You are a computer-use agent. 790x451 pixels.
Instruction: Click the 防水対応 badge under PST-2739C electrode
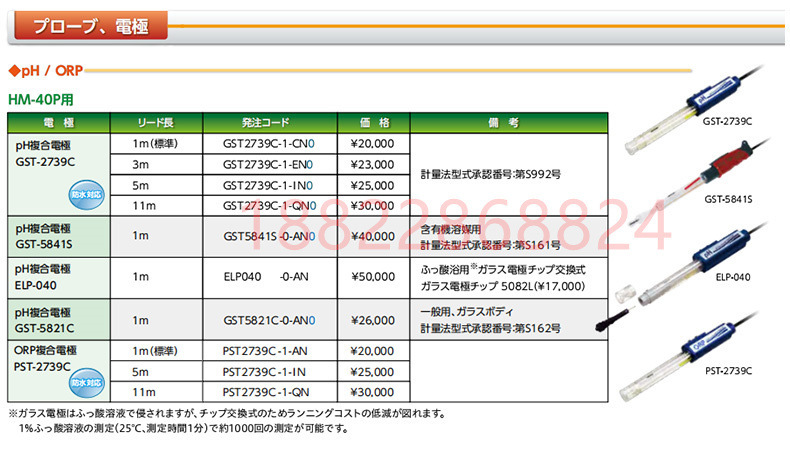pos(86,382)
